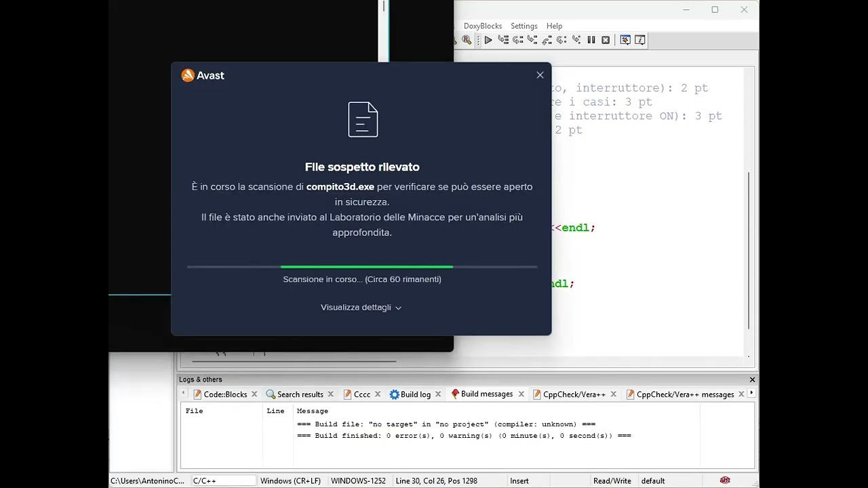
Task: Click the Step into debugger icon
Action: [532, 40]
